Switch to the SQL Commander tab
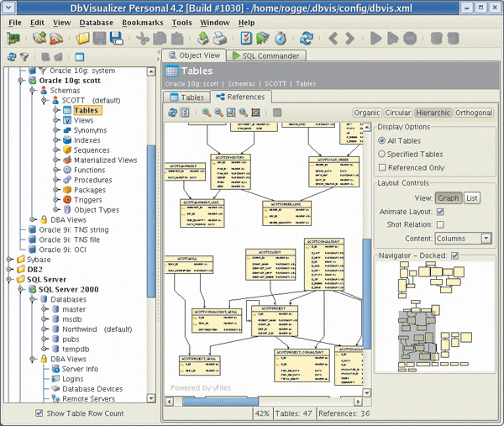 [x=266, y=55]
